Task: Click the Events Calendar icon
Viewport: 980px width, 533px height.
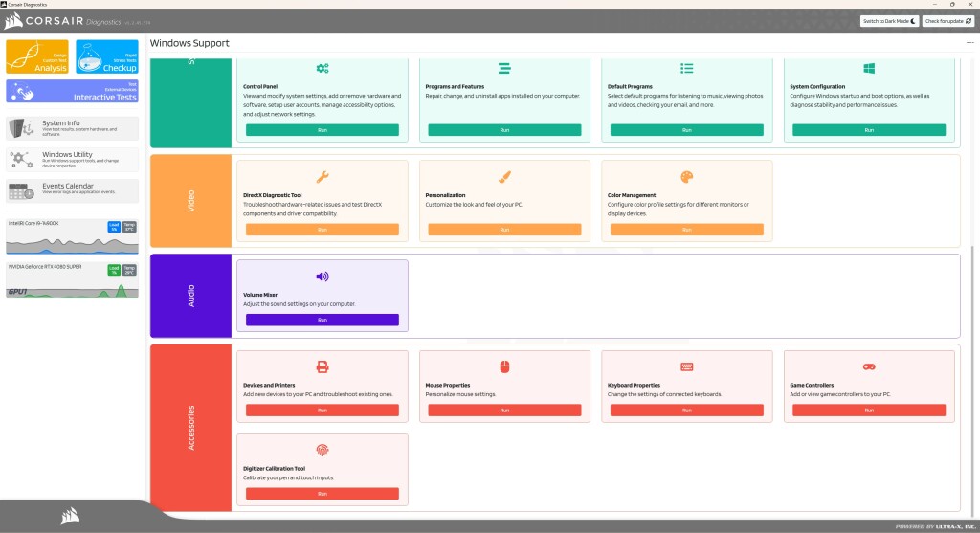Action: pyautogui.click(x=21, y=191)
